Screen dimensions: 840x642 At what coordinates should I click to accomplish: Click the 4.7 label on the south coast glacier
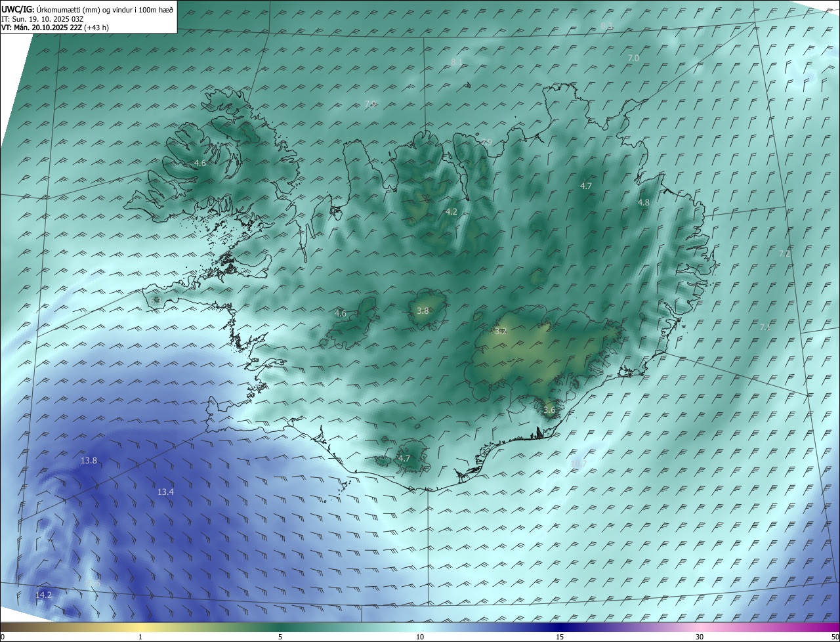point(404,458)
